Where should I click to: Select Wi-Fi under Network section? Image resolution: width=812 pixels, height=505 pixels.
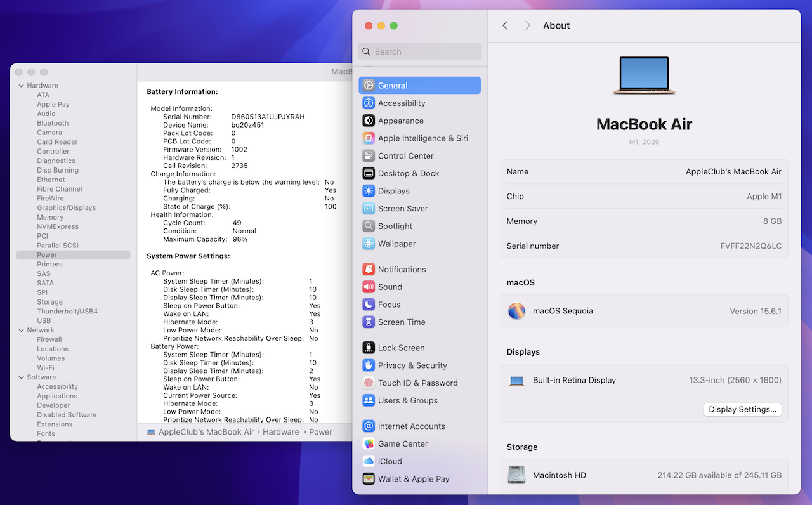coord(46,367)
